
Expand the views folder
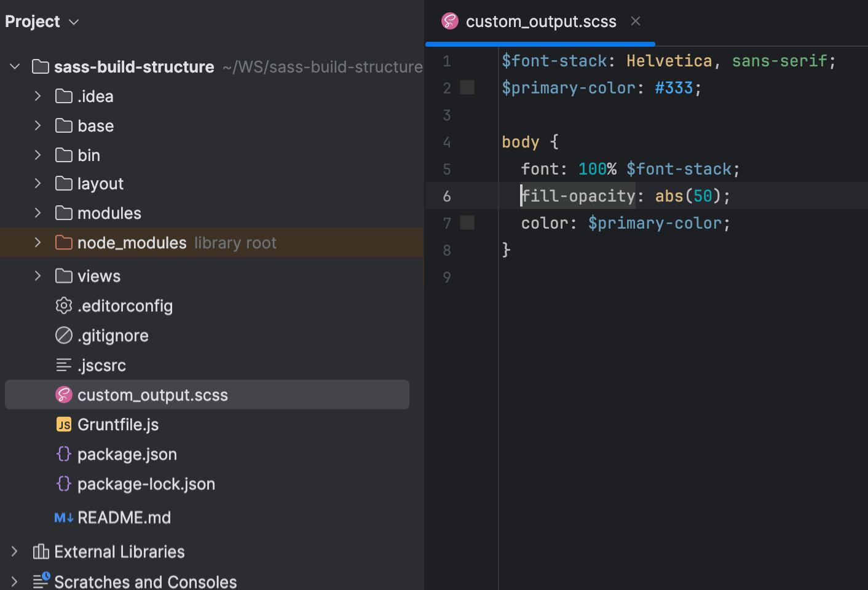click(37, 275)
